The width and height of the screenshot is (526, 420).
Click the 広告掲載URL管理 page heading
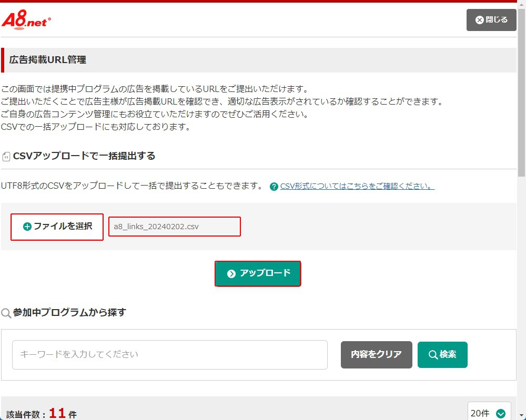click(x=48, y=60)
